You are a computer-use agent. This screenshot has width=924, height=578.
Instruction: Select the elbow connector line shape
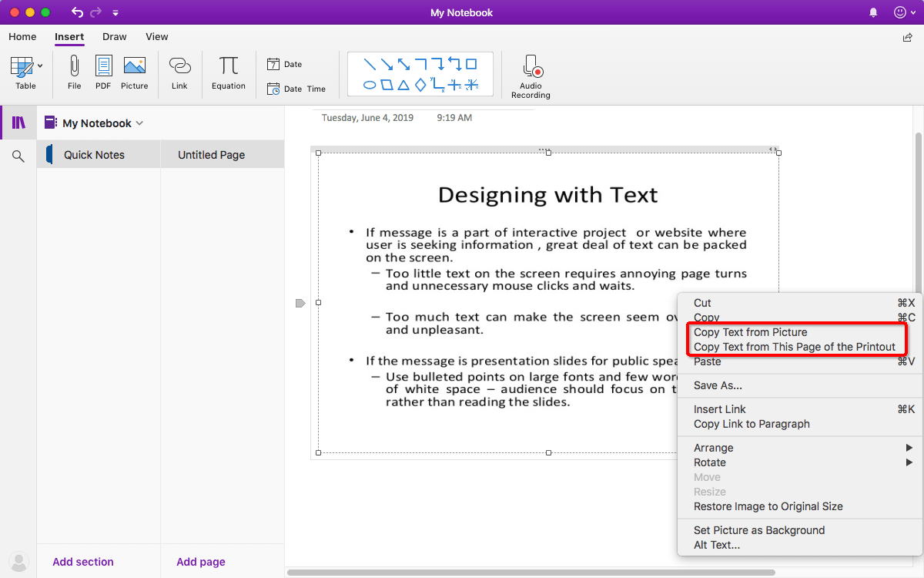(420, 64)
